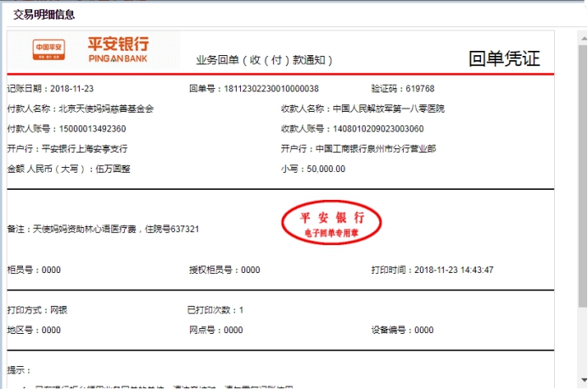Viewport: 588px width, 389px height.
Task: Select the 回单凭证 title text
Action: (504, 58)
